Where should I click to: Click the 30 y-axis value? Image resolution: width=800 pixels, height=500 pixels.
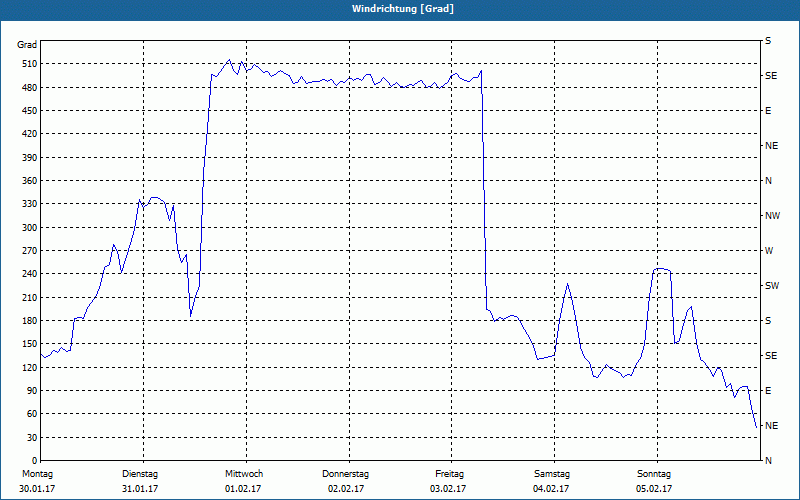(32, 437)
